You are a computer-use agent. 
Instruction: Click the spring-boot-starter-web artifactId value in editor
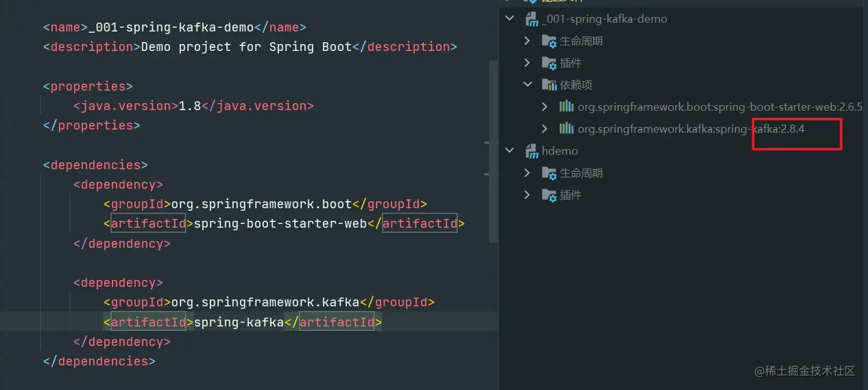[x=280, y=223]
